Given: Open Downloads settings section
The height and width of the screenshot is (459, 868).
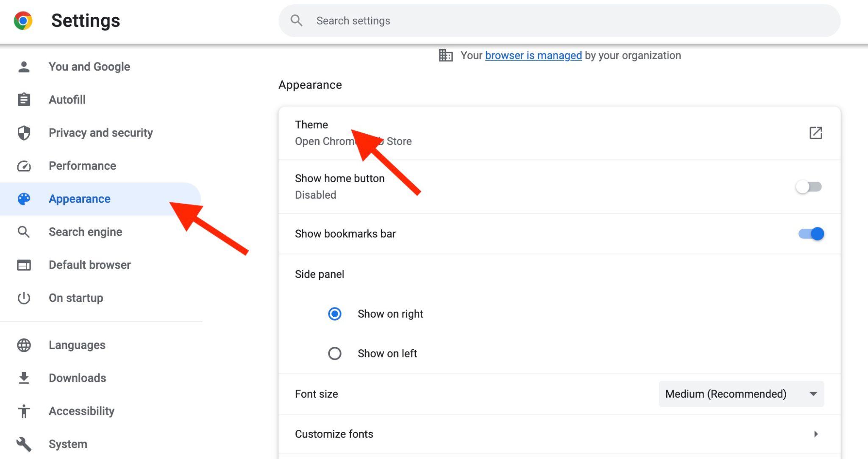Looking at the screenshot, I should tap(77, 378).
